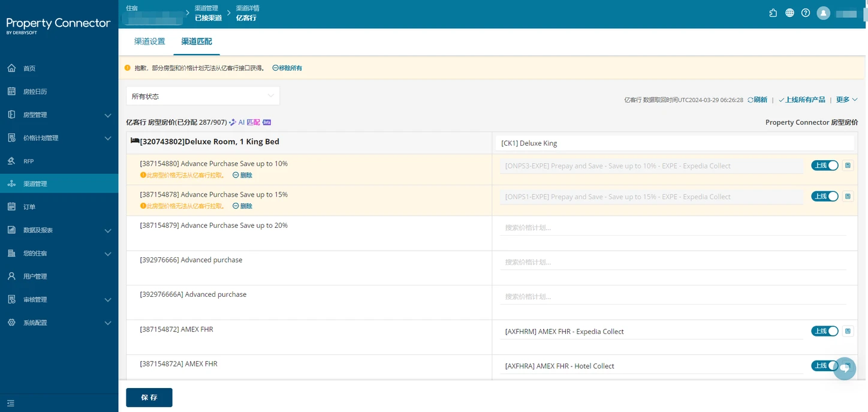The image size is (868, 412).
Task: Expand 房型管理 chevron in sidebar
Action: (x=108, y=115)
